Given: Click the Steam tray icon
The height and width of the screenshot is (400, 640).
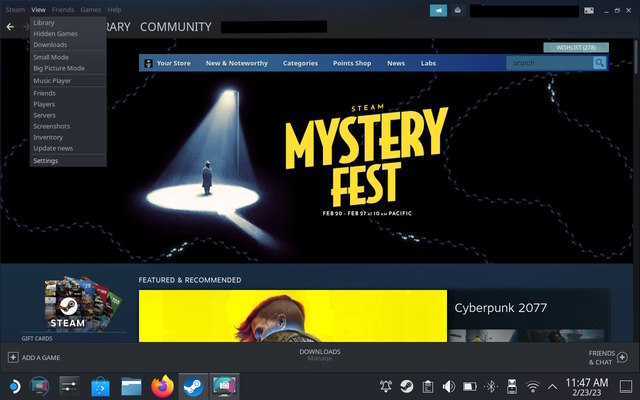Looking at the screenshot, I should point(406,386).
